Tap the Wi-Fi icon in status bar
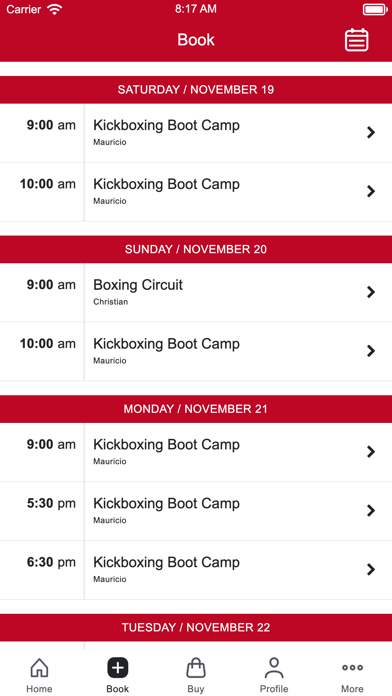This screenshot has width=392, height=696. (x=55, y=9)
